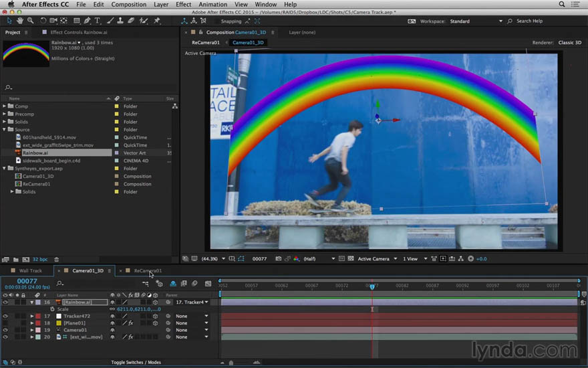Select the Selection arrow tool

[9, 21]
